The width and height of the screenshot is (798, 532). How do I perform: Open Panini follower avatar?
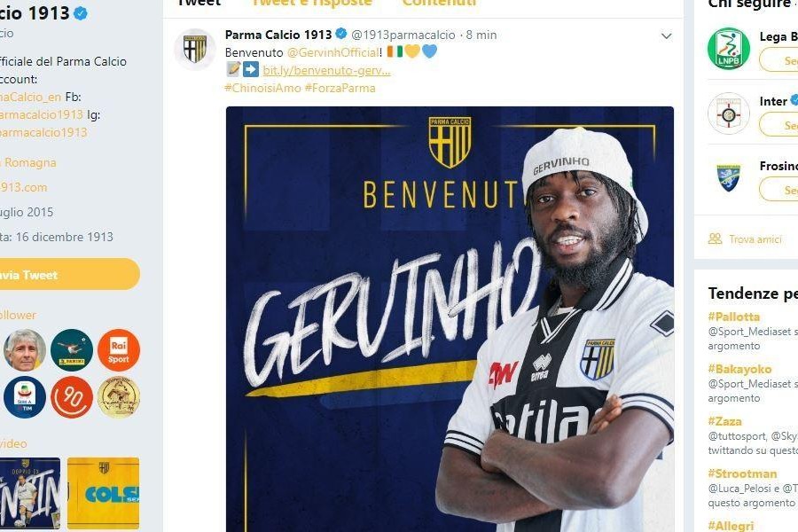click(72, 349)
